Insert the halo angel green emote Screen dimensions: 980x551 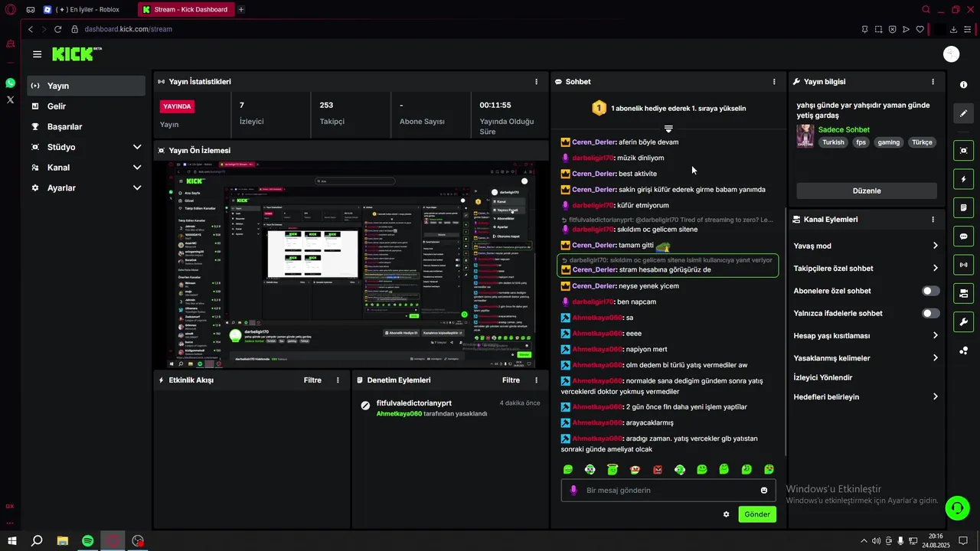tap(612, 469)
